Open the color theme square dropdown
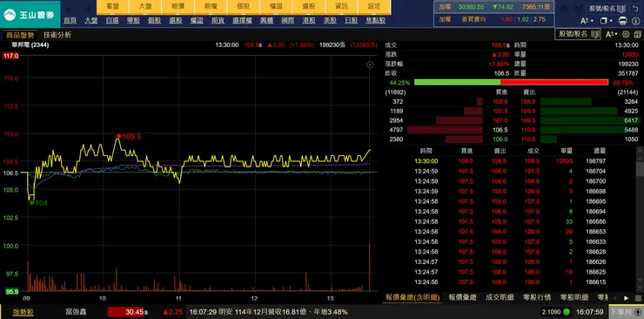 click(606, 21)
